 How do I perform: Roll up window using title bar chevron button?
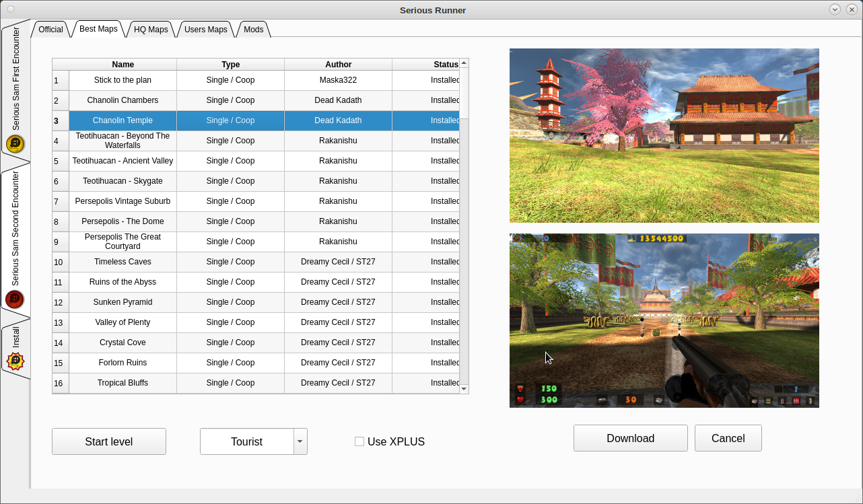[835, 9]
